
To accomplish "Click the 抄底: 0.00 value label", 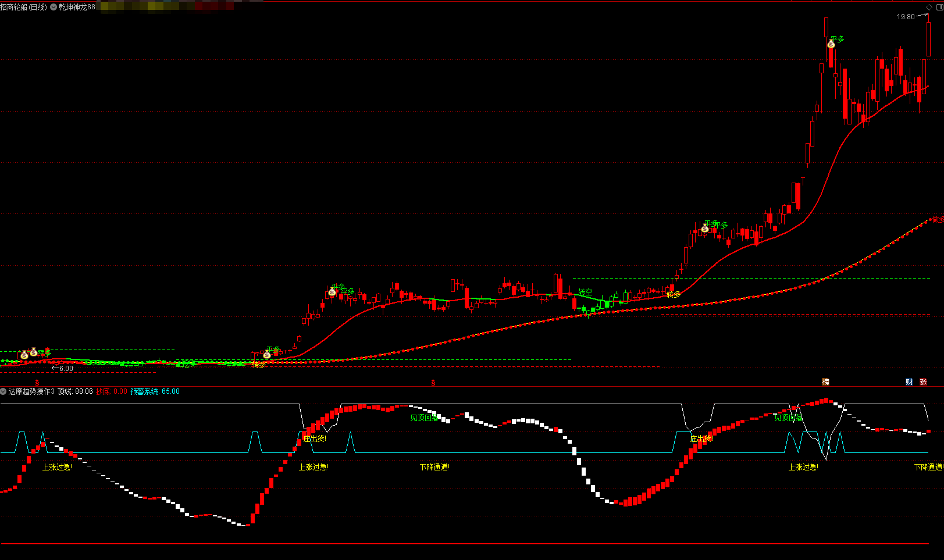I will (x=111, y=391).
